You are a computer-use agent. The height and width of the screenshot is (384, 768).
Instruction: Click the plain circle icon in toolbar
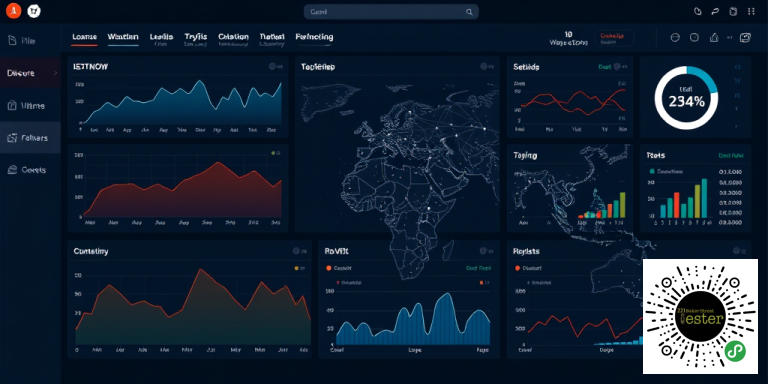pos(694,38)
